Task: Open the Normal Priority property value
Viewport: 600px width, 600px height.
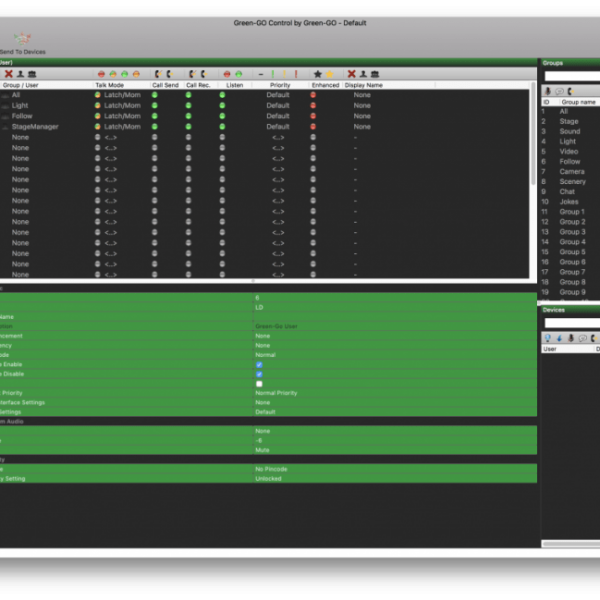Action: click(276, 393)
